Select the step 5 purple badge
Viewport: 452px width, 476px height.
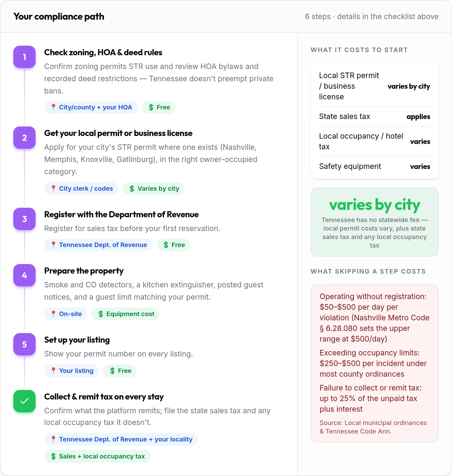pyautogui.click(x=24, y=344)
